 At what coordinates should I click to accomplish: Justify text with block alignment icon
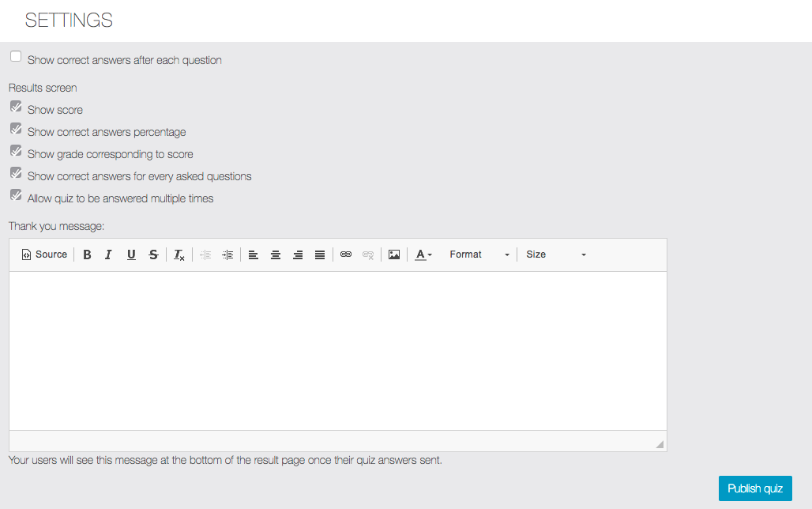tap(320, 254)
